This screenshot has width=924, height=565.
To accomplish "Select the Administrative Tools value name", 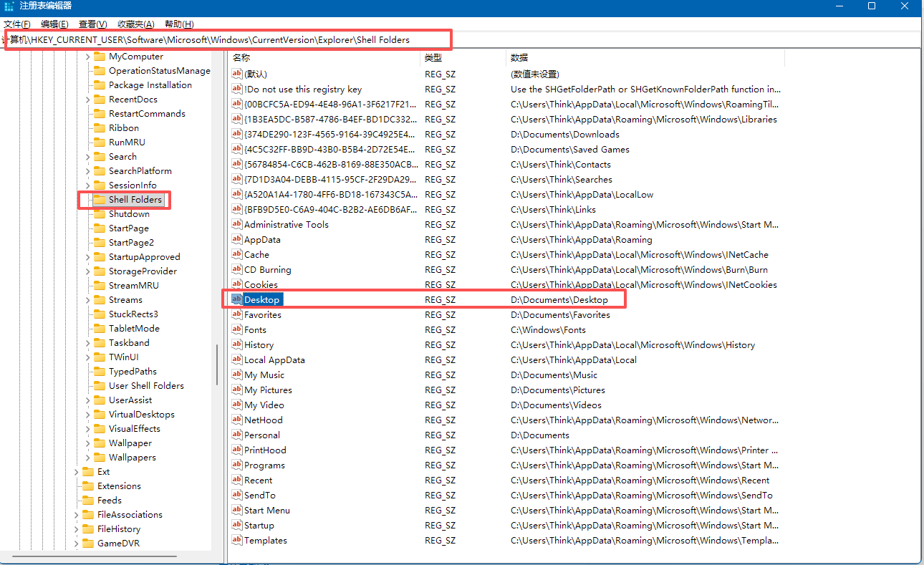I will point(287,224).
